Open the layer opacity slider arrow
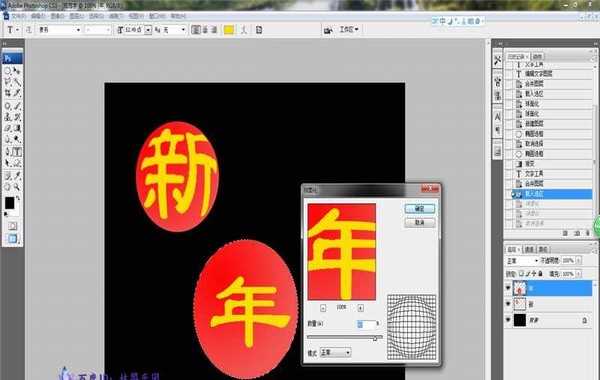 pos(579,261)
